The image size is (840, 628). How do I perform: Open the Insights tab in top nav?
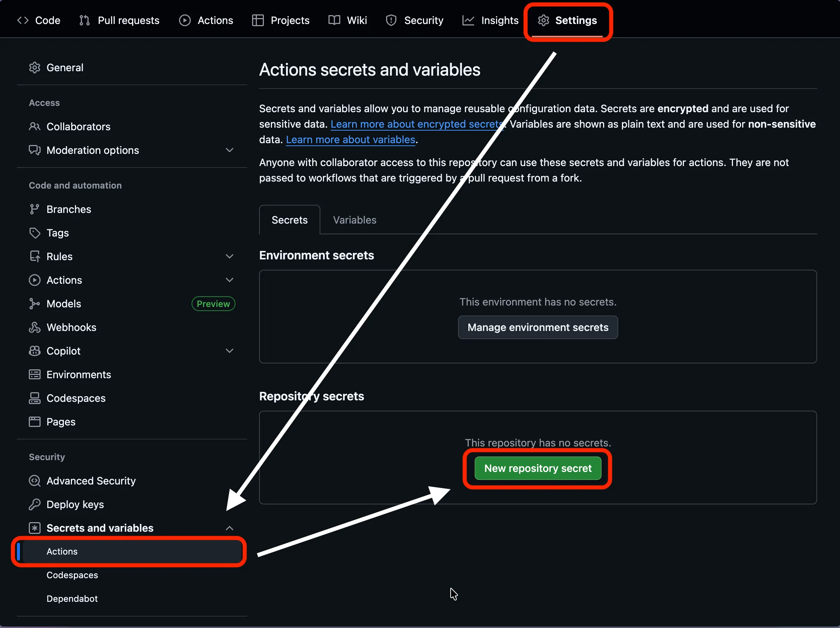tap(490, 21)
